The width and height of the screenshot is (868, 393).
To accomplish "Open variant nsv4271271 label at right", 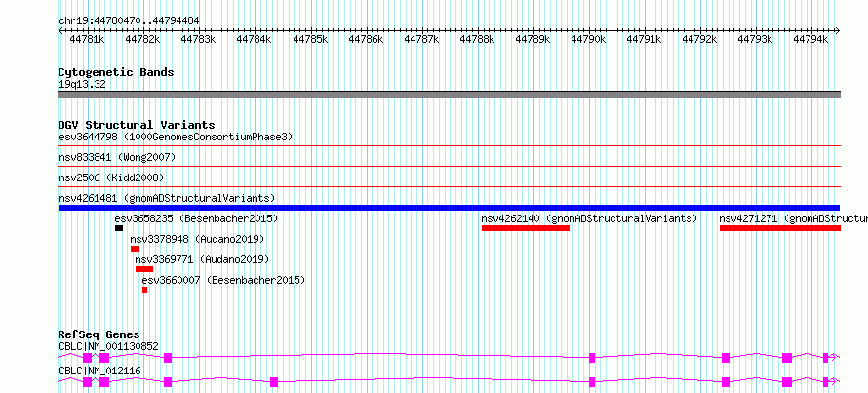I will 793,218.
